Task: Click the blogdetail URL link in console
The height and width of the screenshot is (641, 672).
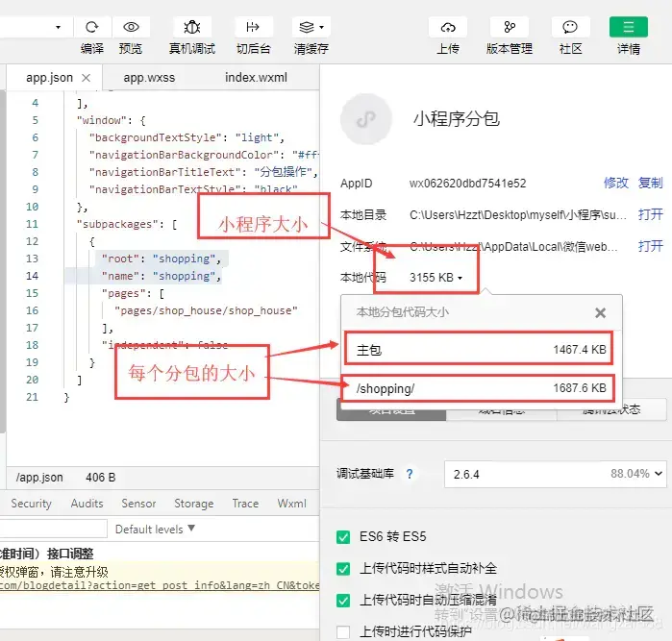Action: (x=160, y=585)
